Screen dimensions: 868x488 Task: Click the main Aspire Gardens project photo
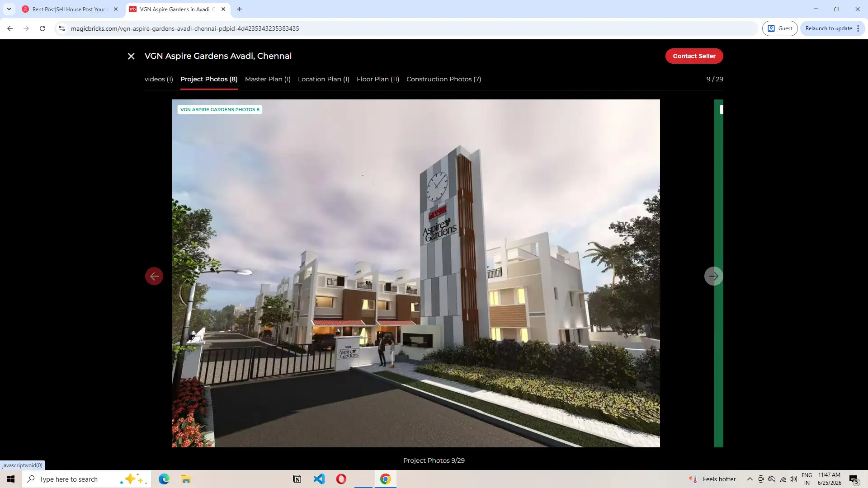[x=416, y=273]
